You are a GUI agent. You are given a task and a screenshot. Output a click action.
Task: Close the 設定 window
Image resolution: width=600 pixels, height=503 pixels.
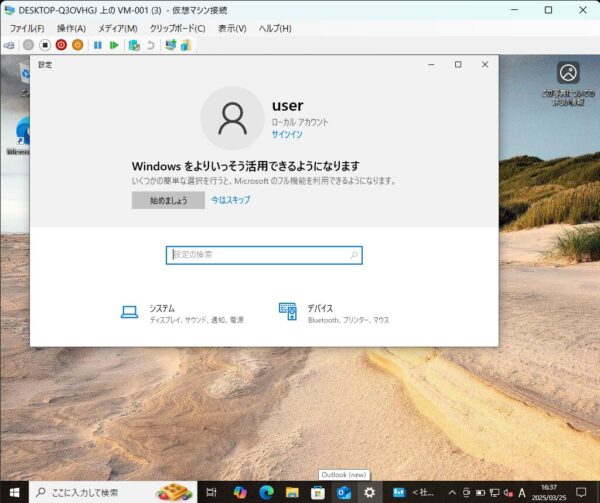click(x=485, y=65)
